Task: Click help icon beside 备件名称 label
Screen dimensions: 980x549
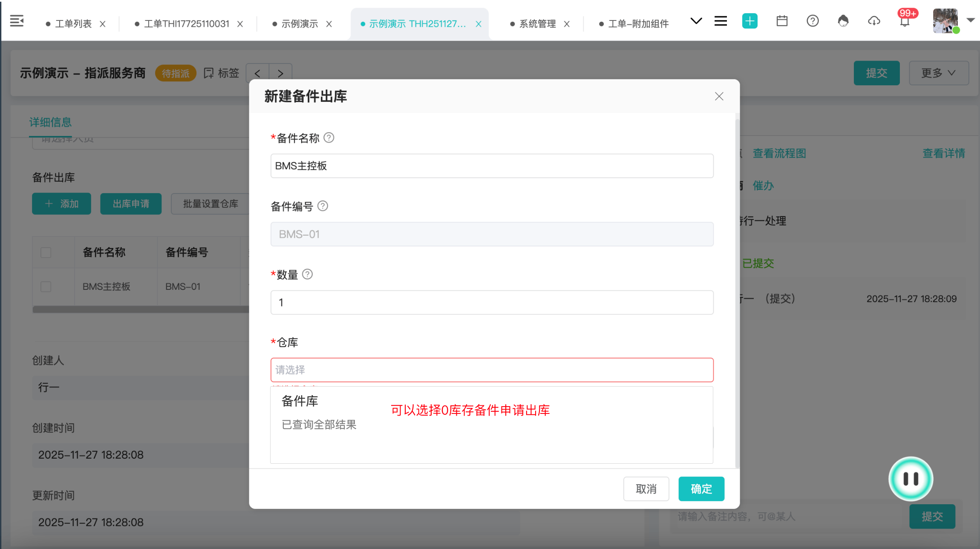Action: [x=329, y=138]
